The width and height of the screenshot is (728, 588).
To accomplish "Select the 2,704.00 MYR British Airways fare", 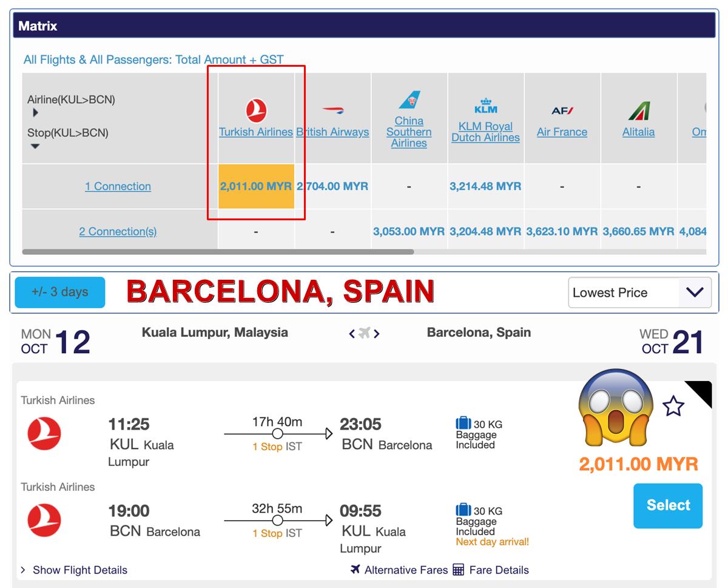I will click(x=332, y=186).
